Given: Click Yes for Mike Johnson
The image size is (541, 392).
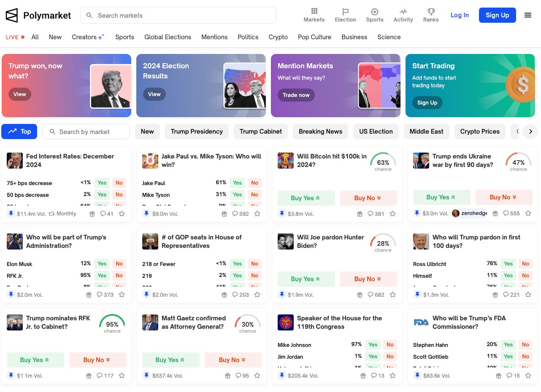Looking at the screenshot, I should pos(373,345).
